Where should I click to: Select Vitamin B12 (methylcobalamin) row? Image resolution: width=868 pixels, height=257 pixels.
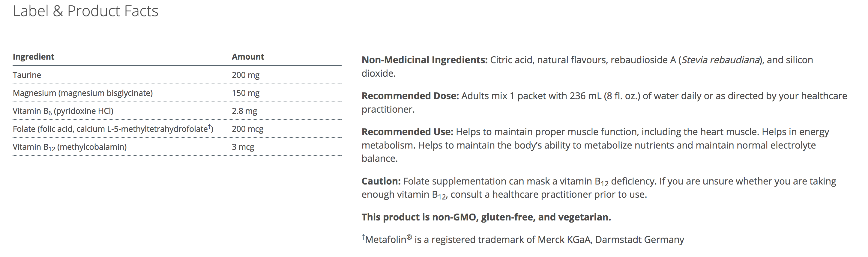[x=70, y=147]
